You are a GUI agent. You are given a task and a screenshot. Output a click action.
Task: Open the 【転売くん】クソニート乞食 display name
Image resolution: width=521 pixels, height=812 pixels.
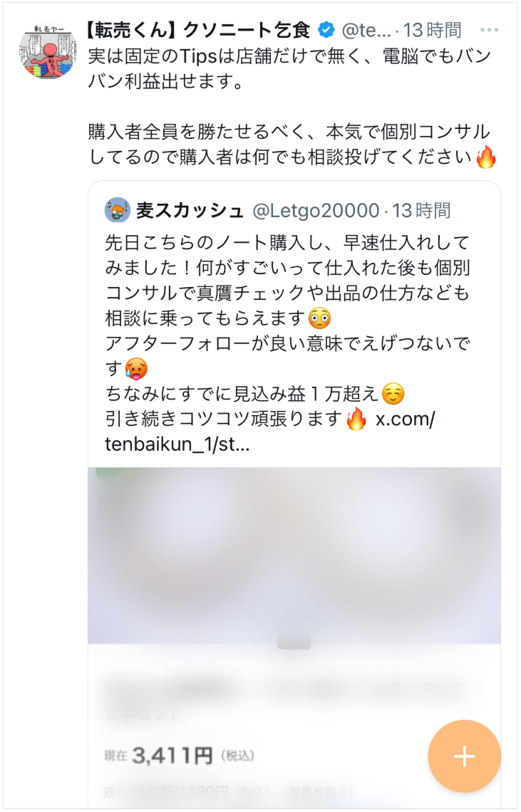coord(199,31)
